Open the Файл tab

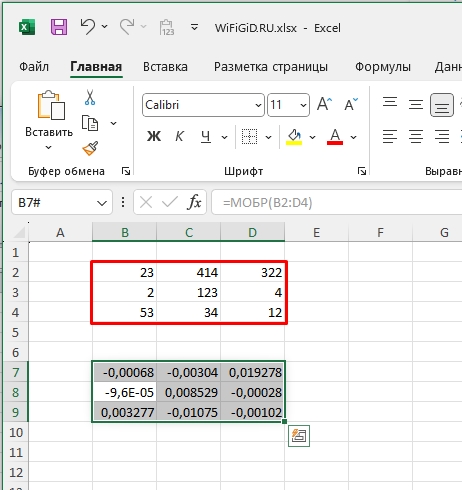(x=34, y=67)
